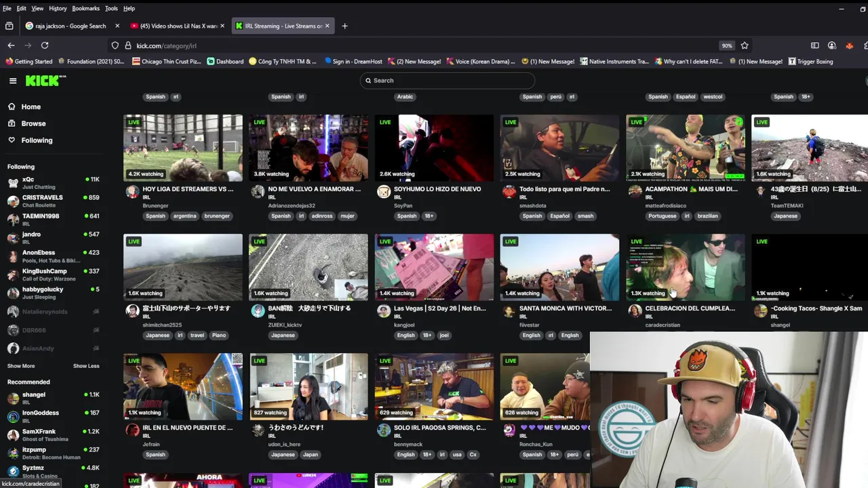This screenshot has width=868, height=488.
Task: Reload the page
Action: click(45, 45)
